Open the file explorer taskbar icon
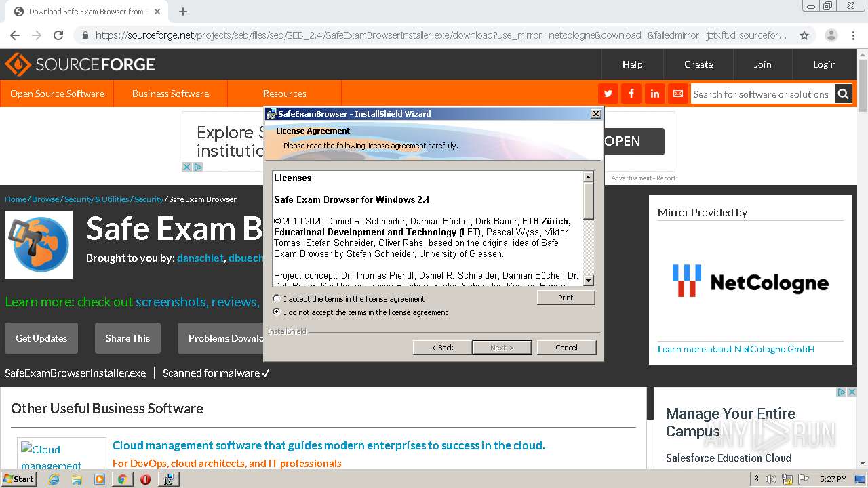 click(77, 479)
